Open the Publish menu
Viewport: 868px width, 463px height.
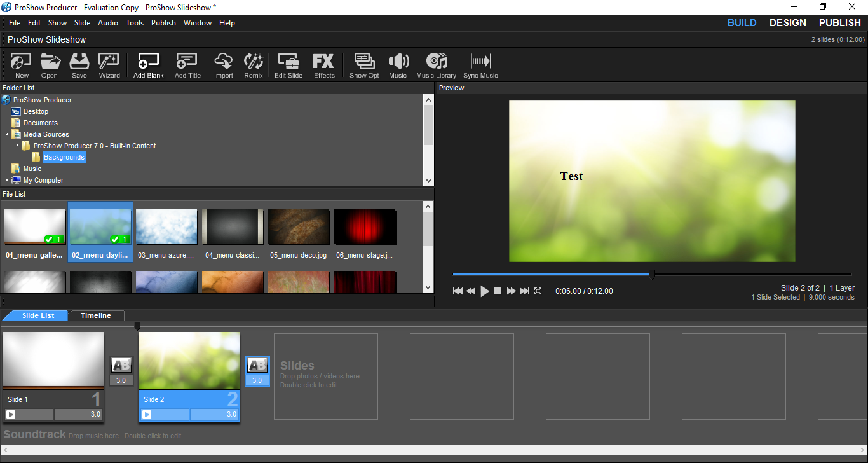pos(163,23)
